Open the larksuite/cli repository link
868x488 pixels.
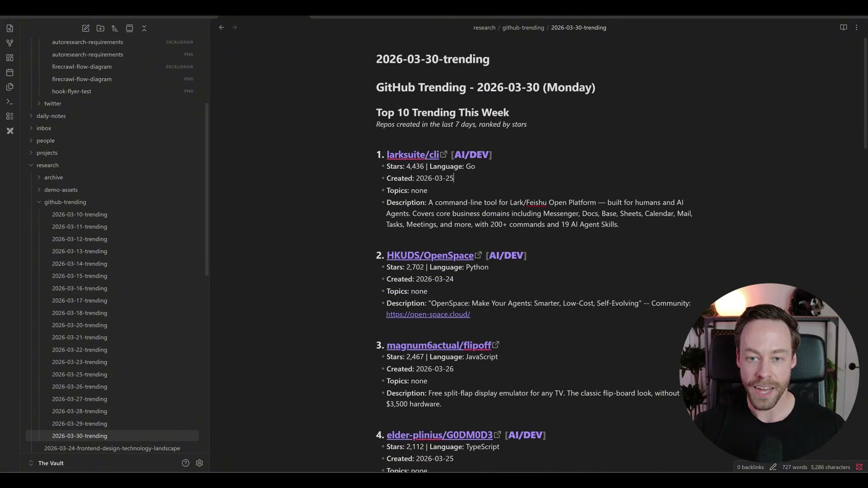[x=413, y=155]
